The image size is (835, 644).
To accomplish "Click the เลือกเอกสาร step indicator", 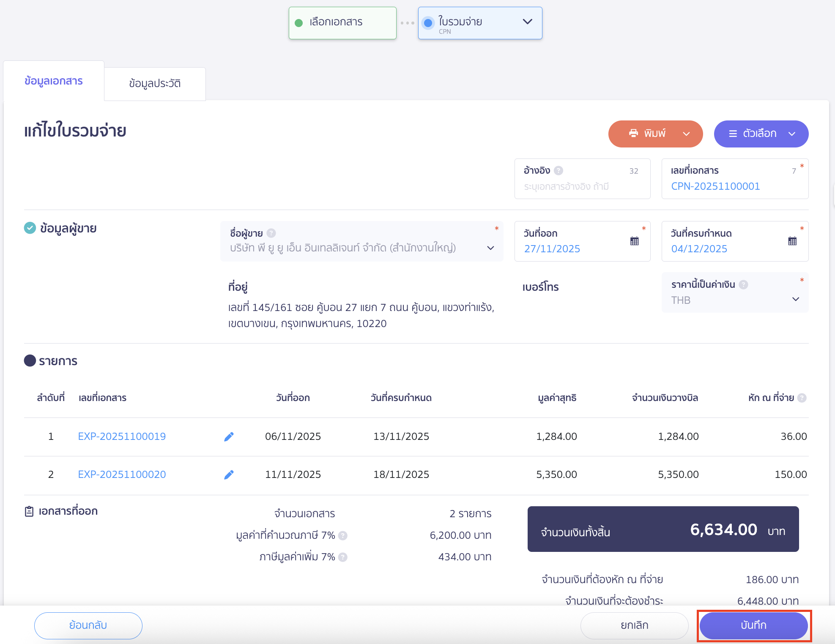I will coord(342,22).
